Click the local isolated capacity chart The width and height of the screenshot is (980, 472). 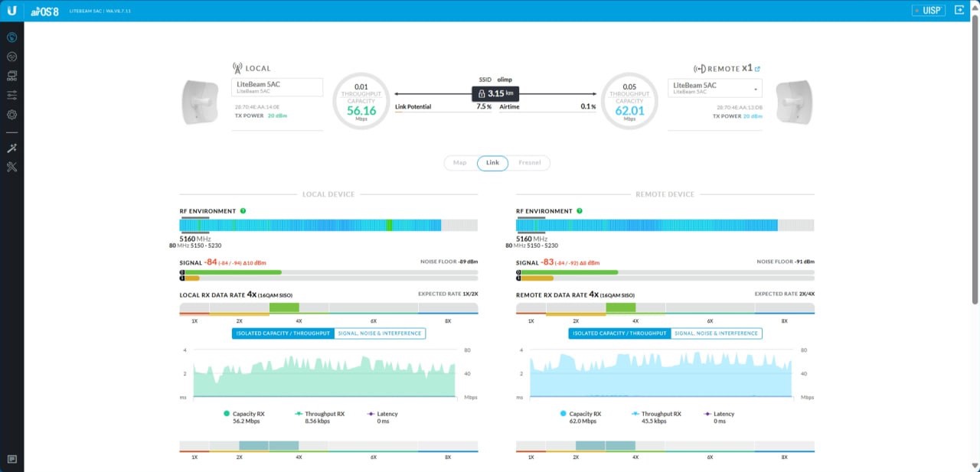pos(325,374)
